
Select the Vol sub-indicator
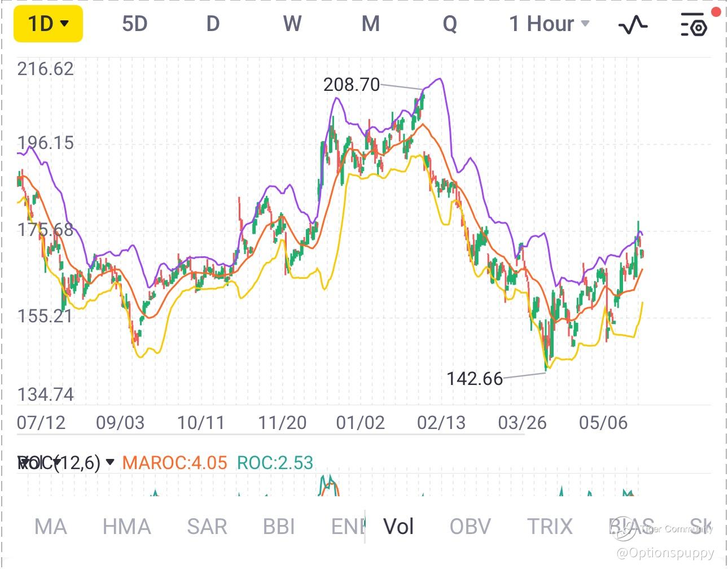tap(398, 527)
